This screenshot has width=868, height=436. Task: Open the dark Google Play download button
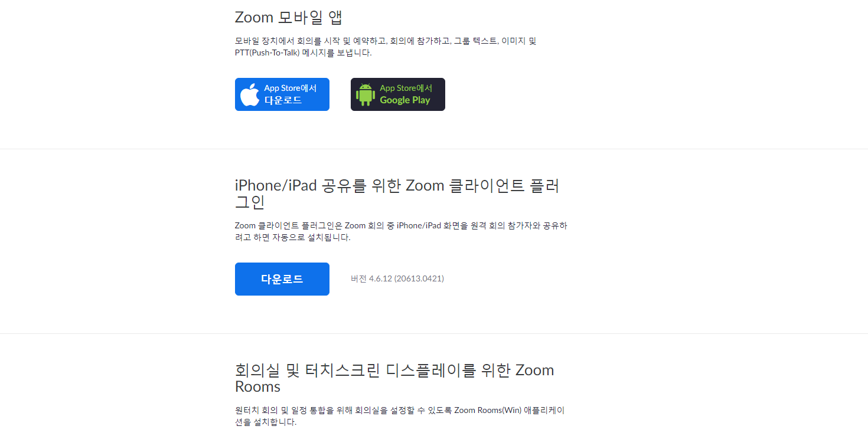[x=398, y=94]
